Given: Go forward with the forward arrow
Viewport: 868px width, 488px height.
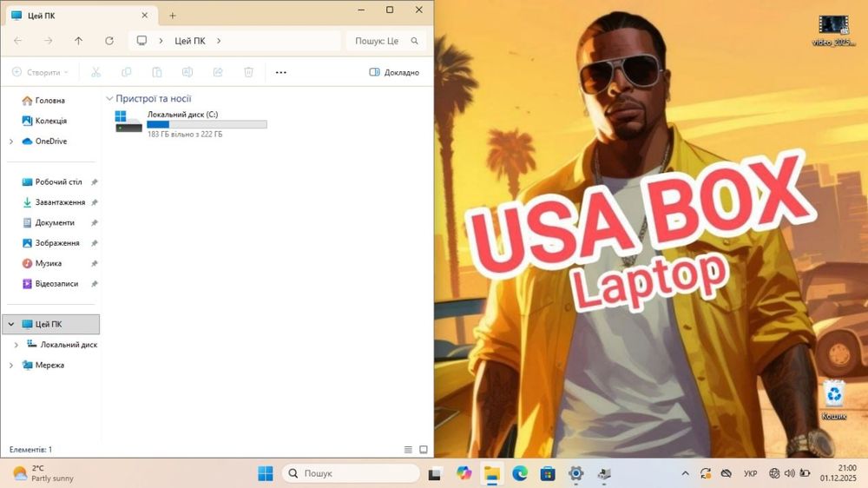Looking at the screenshot, I should point(48,41).
